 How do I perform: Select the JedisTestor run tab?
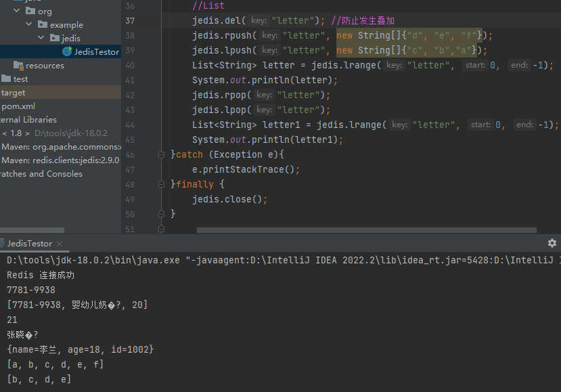click(29, 244)
